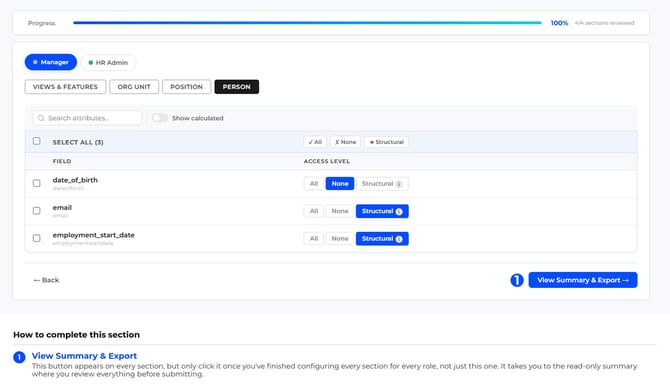Open the Position tab
The height and width of the screenshot is (384, 670).
pyautogui.click(x=186, y=87)
